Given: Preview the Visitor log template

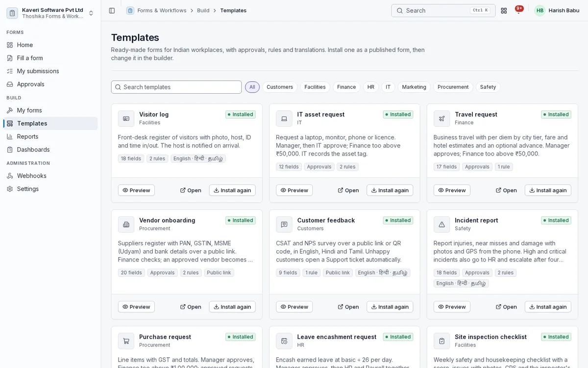Looking at the screenshot, I should click(x=136, y=190).
